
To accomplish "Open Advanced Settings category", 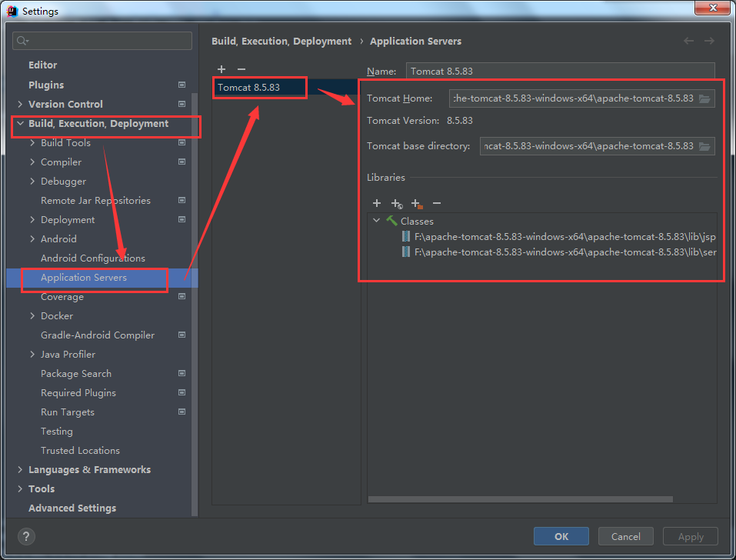I will click(x=72, y=508).
